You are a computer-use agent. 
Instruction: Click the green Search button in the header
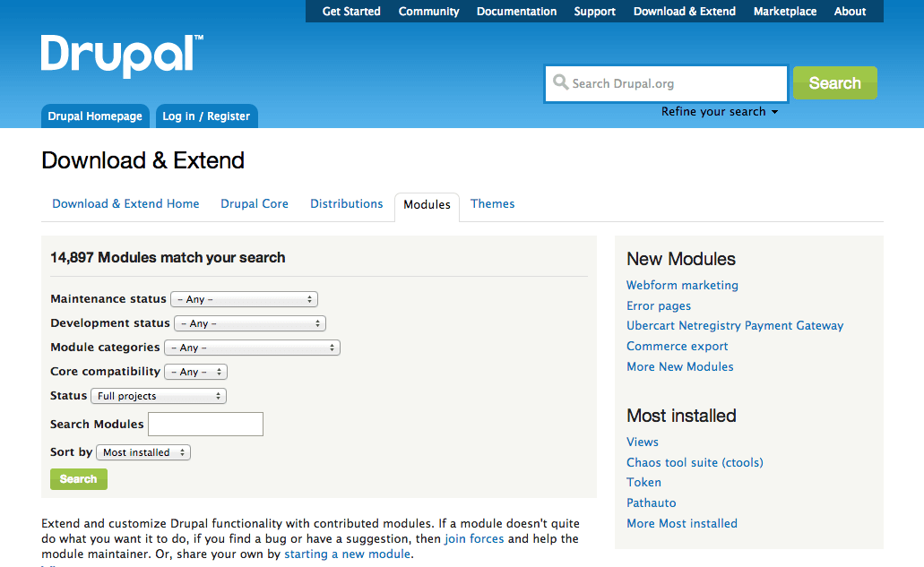click(834, 83)
